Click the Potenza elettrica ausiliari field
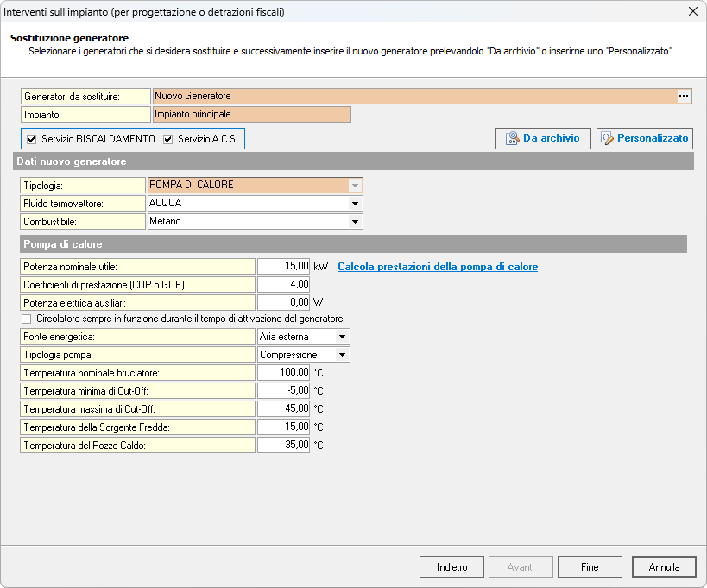Image resolution: width=707 pixels, height=588 pixels. (x=283, y=302)
